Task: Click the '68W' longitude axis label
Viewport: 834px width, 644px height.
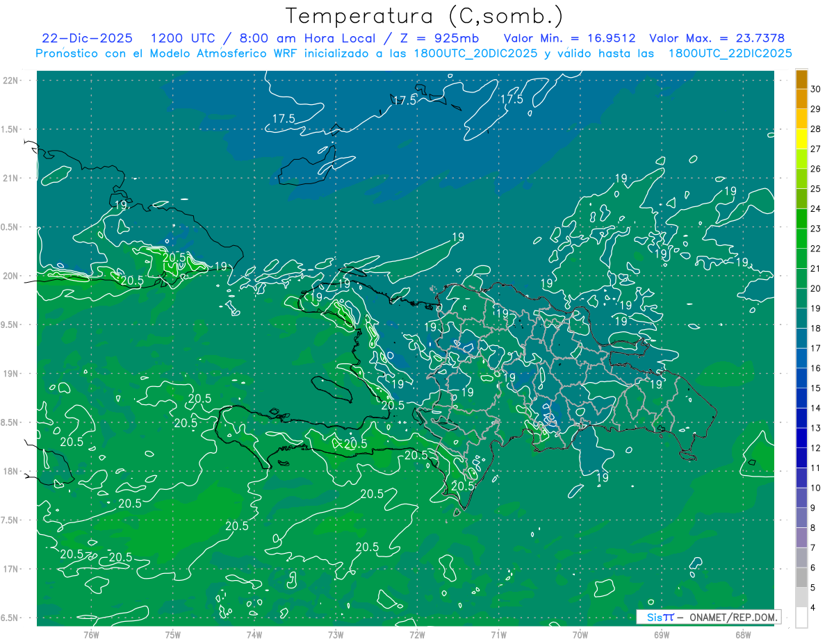Action: [743, 635]
